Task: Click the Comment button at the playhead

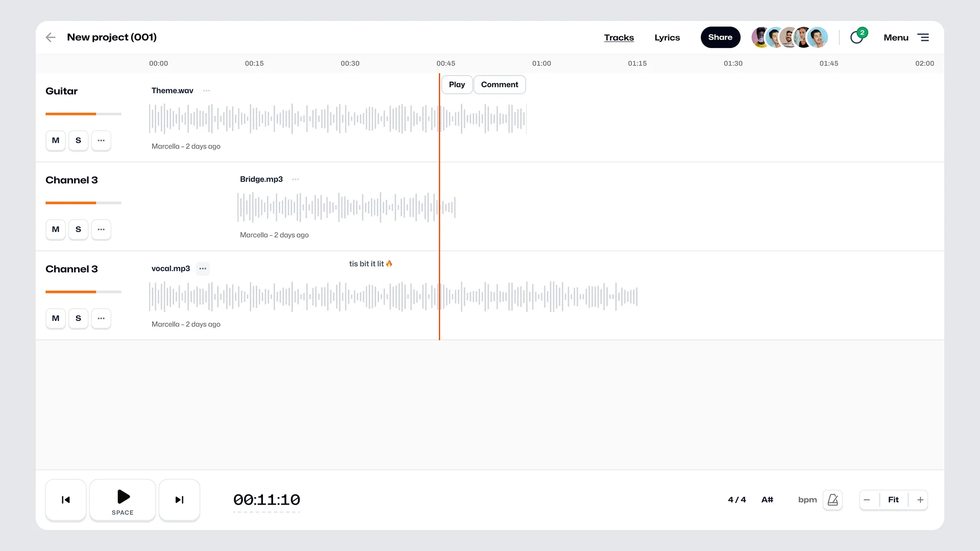Action: (499, 85)
